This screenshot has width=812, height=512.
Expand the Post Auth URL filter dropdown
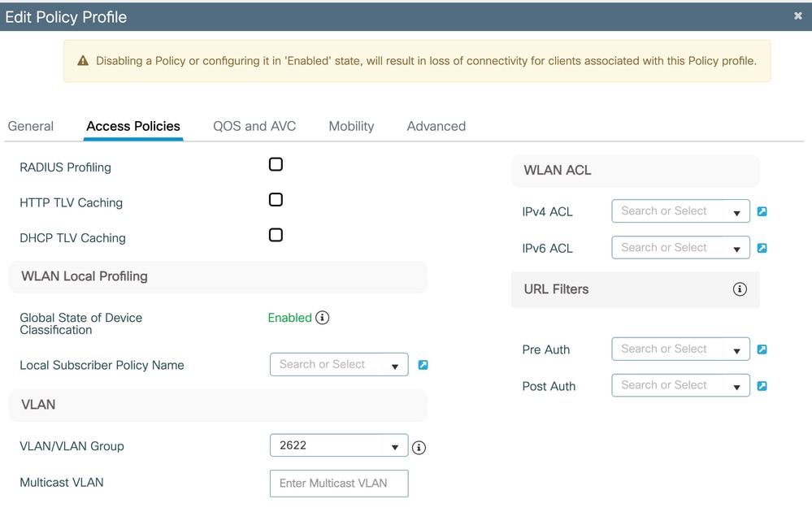680,385
